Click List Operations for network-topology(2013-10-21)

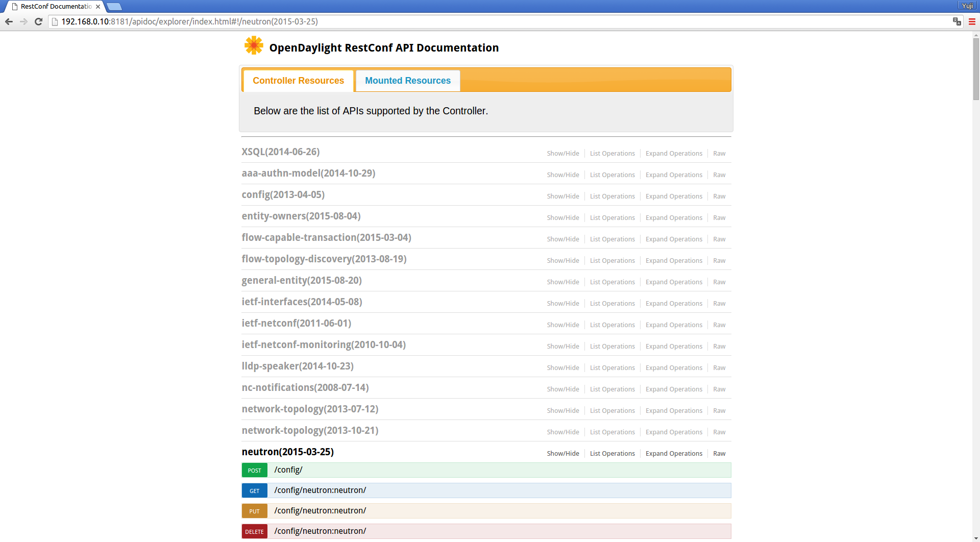(x=612, y=432)
